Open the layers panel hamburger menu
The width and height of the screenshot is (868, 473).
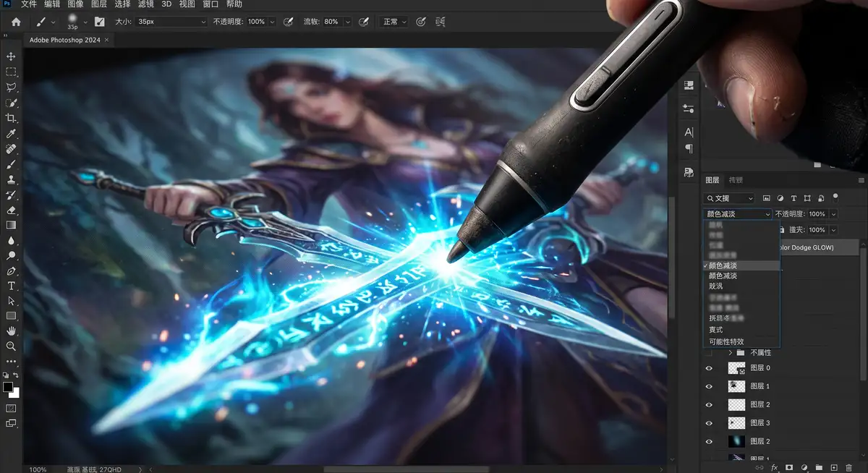point(861,180)
